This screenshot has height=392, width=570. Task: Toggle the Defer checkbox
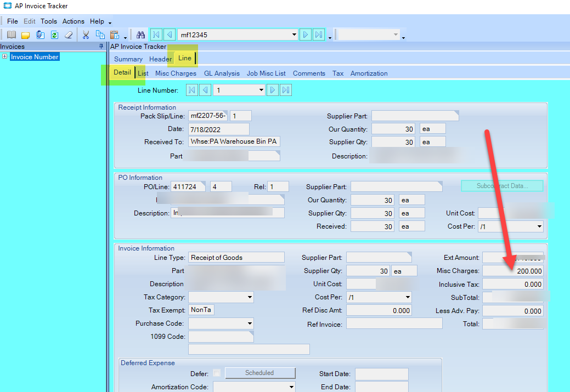[x=217, y=373]
